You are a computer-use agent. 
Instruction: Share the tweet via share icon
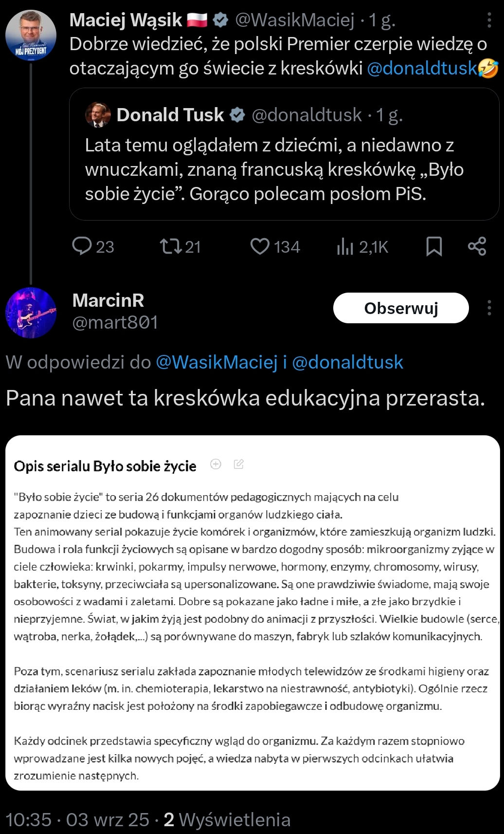(x=477, y=246)
